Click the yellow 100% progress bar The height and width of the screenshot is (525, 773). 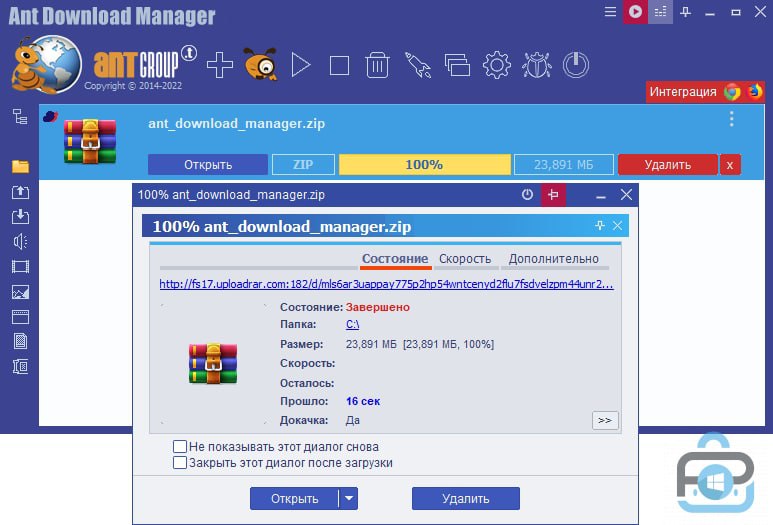[x=424, y=165]
